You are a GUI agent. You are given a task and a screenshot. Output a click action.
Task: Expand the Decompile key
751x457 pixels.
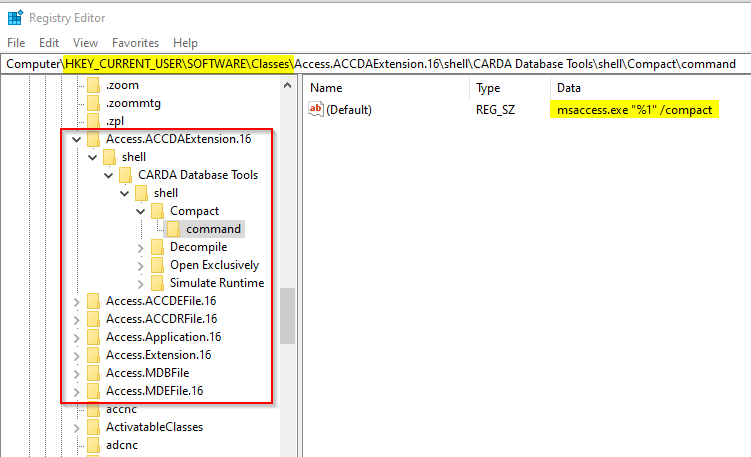pos(141,248)
